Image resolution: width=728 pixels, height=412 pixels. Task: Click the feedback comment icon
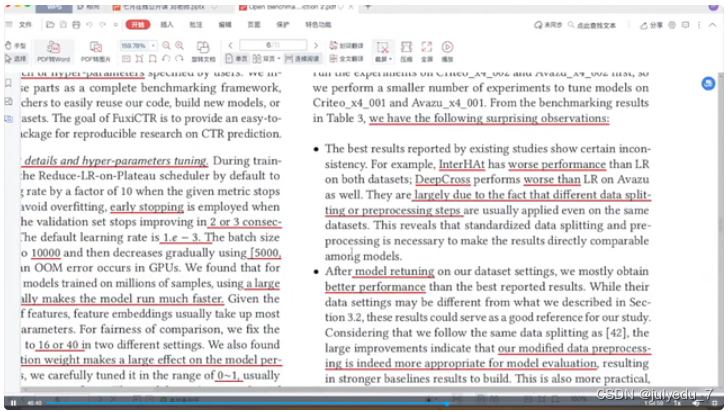pos(685,25)
